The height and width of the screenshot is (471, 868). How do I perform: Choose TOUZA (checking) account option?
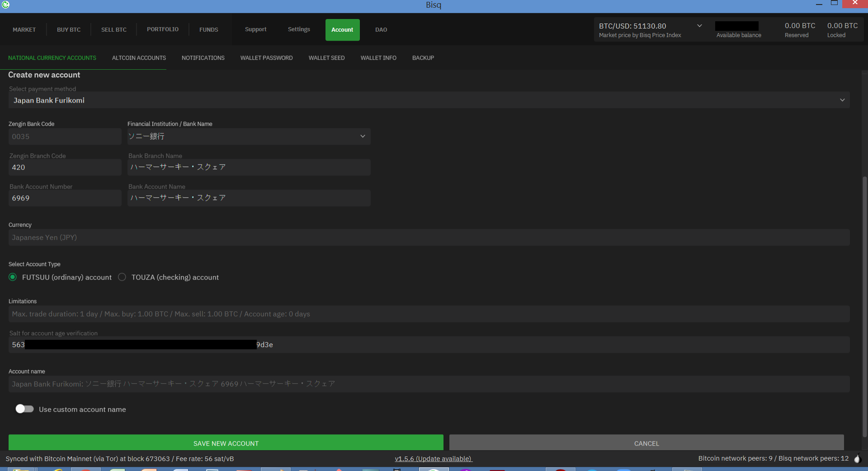click(x=122, y=277)
